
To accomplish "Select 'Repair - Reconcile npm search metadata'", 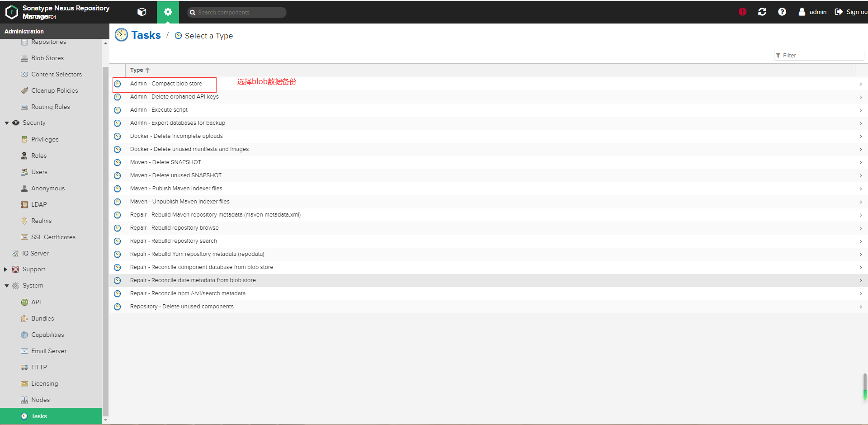I will click(489, 293).
